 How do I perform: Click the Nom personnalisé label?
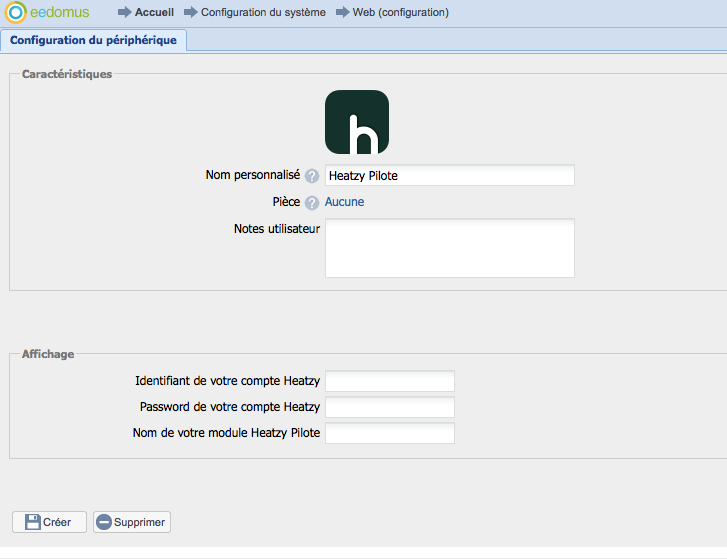pyautogui.click(x=253, y=175)
